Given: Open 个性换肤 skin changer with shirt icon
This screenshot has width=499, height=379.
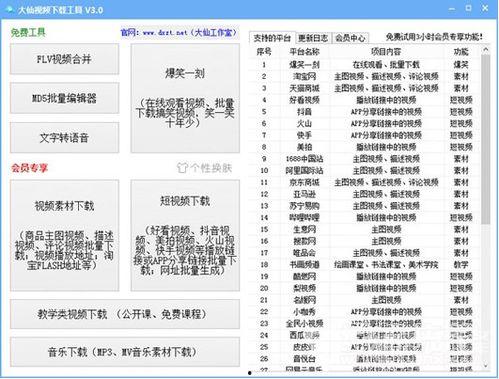Looking at the screenshot, I should click(204, 168).
